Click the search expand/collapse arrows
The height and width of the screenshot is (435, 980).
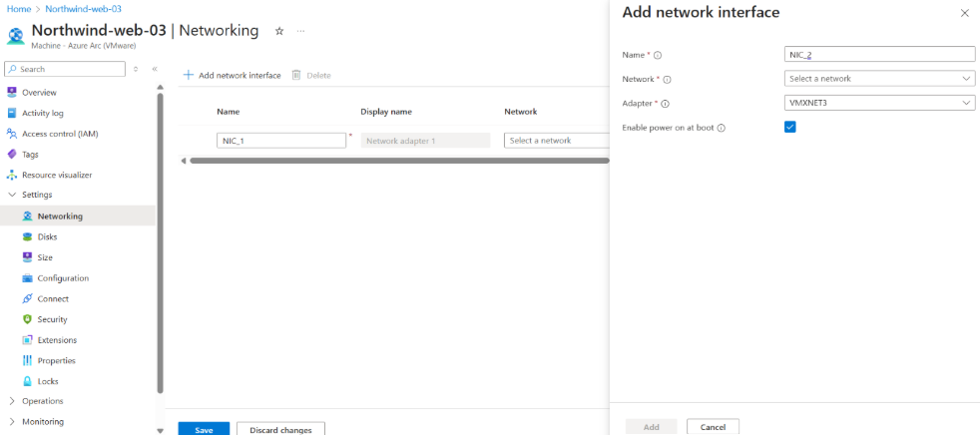(135, 69)
